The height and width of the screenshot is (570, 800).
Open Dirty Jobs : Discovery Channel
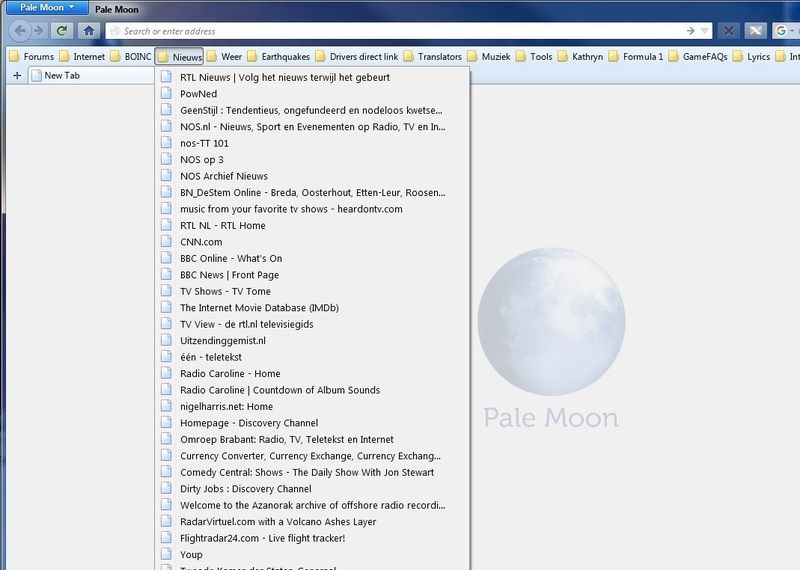click(312, 488)
